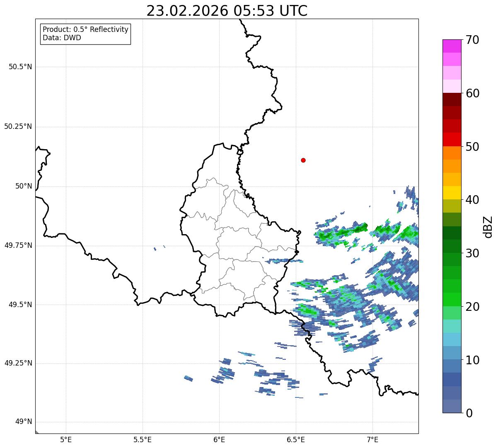Image resolution: width=498 pixels, height=448 pixels.
Task: Select the title '23.02.2026 05:53 UTC'
Action: click(227, 11)
